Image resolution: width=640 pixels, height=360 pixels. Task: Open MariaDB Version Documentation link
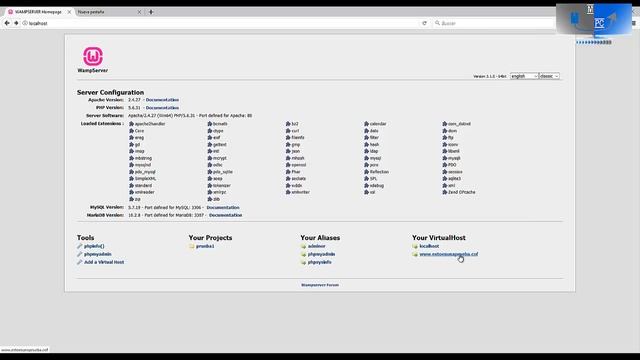[225, 215]
